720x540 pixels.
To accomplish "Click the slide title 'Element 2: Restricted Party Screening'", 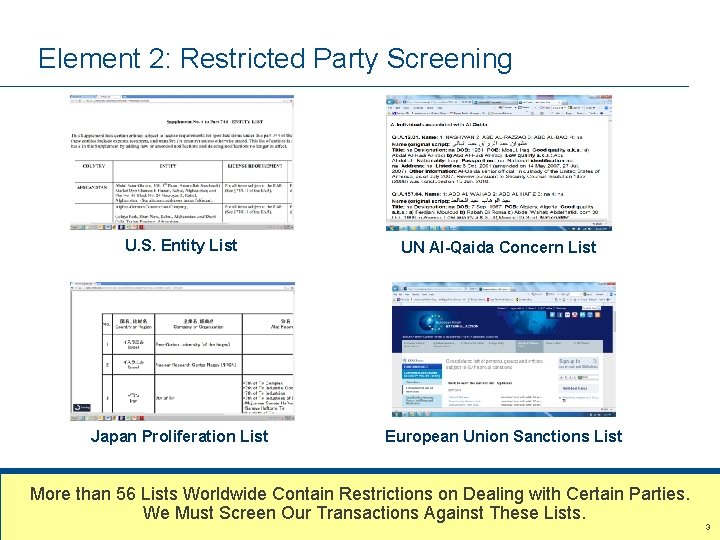I will pos(275,59).
